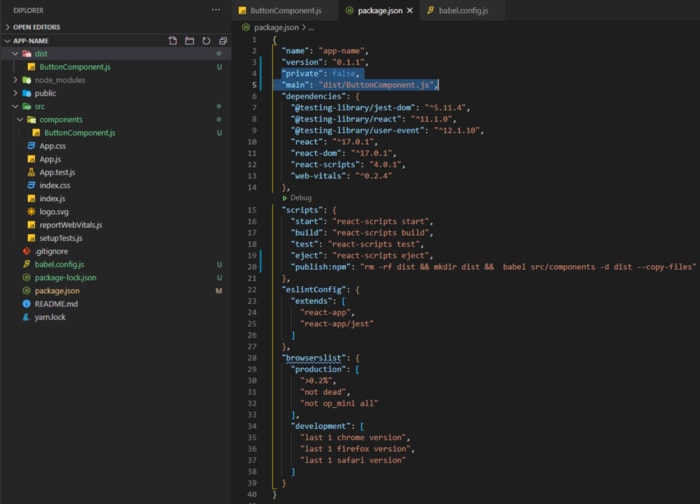Open App.test.js file in explorer

point(57,172)
